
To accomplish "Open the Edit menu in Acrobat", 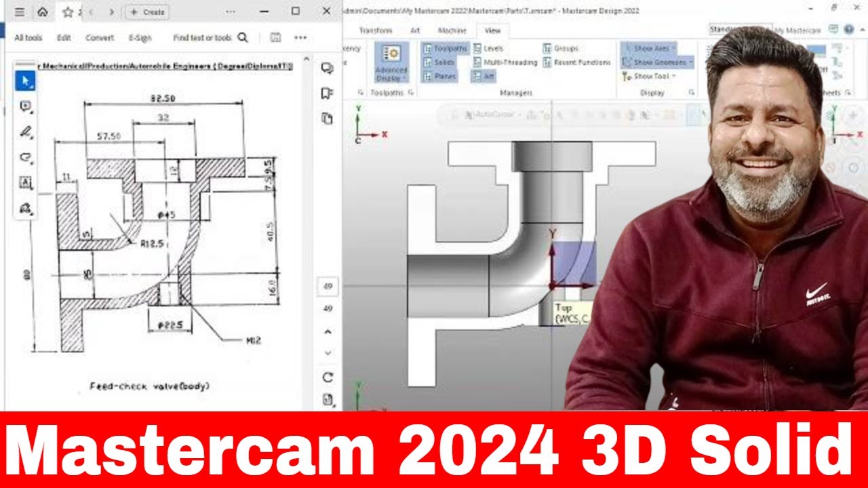I will [64, 38].
